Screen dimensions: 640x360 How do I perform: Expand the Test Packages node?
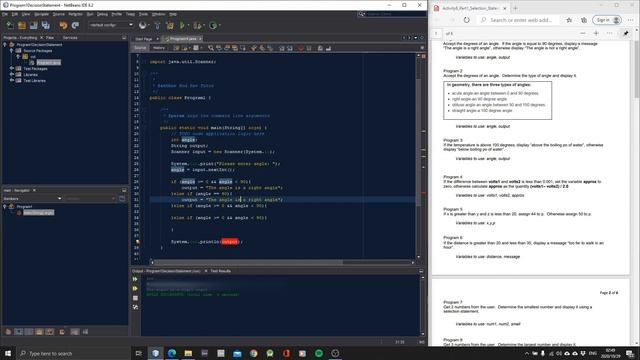[11, 69]
